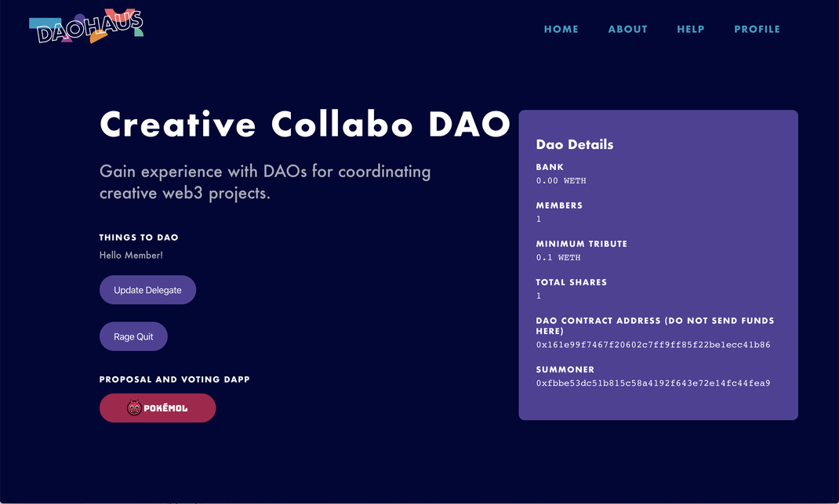Select the summoner address text
Viewport: 839px width, 504px height.
point(653,383)
